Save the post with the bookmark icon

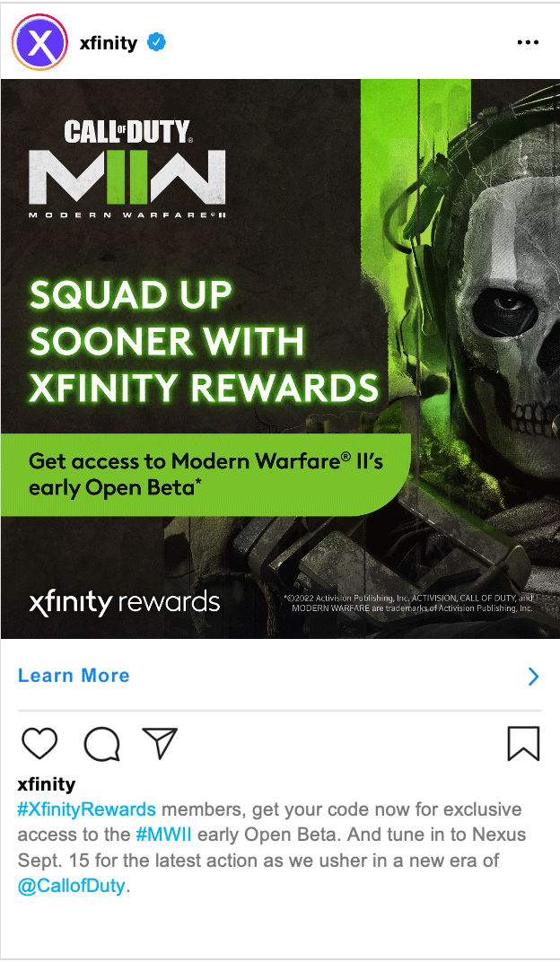pyautogui.click(x=524, y=744)
